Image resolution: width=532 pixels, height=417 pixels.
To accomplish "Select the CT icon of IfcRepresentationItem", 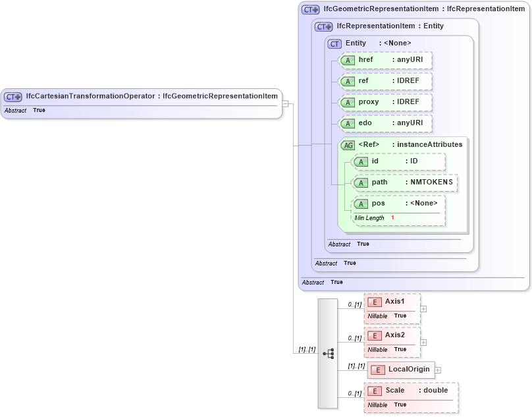I will click(x=323, y=26).
